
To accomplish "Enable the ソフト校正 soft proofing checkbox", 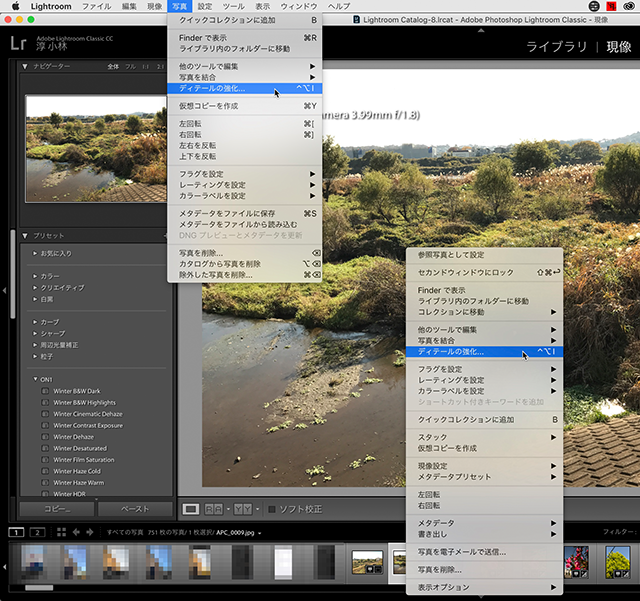I will tap(271, 509).
